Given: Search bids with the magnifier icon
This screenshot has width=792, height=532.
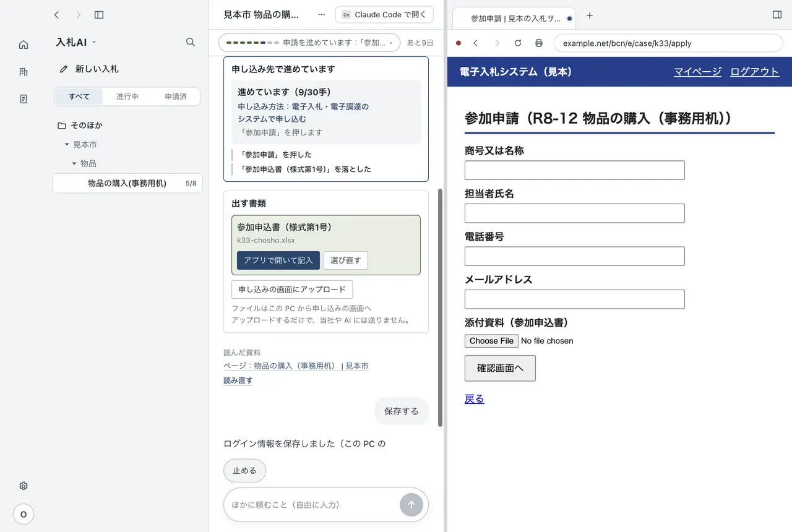Looking at the screenshot, I should pos(191,42).
